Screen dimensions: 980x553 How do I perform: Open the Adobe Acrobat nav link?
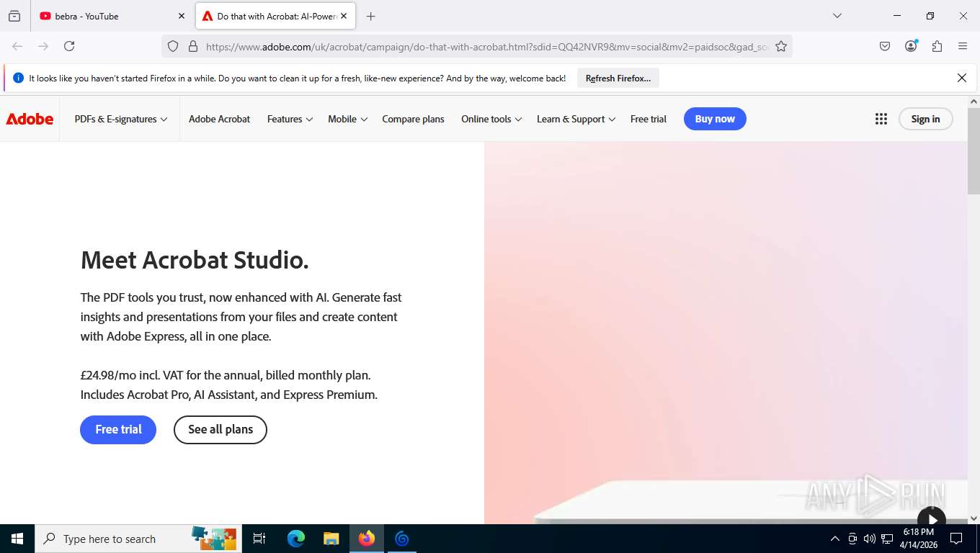point(219,119)
